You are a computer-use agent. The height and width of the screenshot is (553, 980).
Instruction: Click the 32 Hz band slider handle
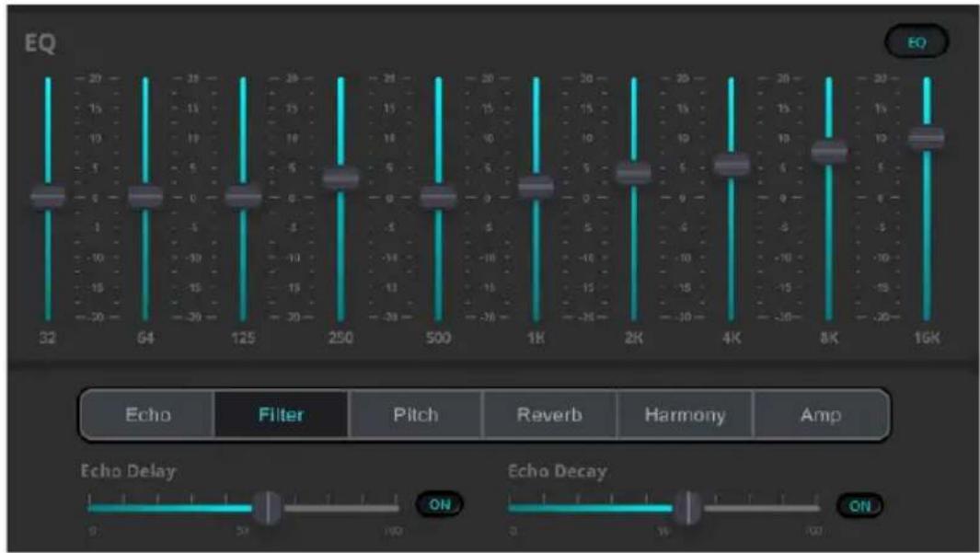point(48,197)
